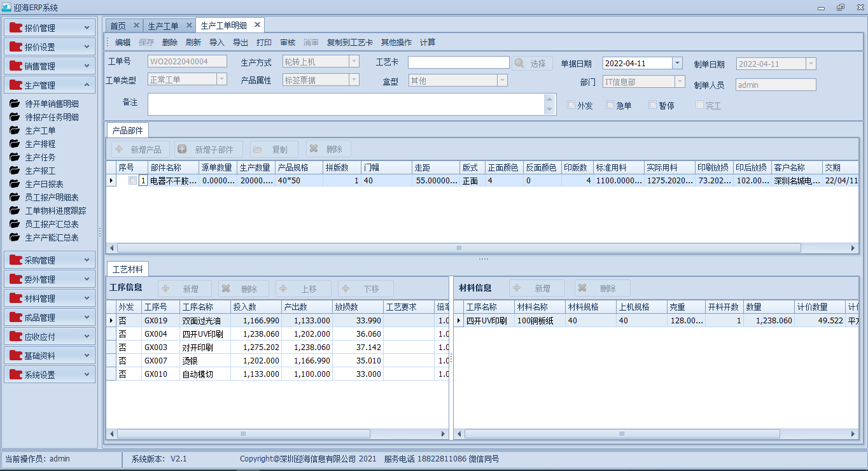
Task: Click the 系统设置 red folder icon
Action: coord(16,375)
